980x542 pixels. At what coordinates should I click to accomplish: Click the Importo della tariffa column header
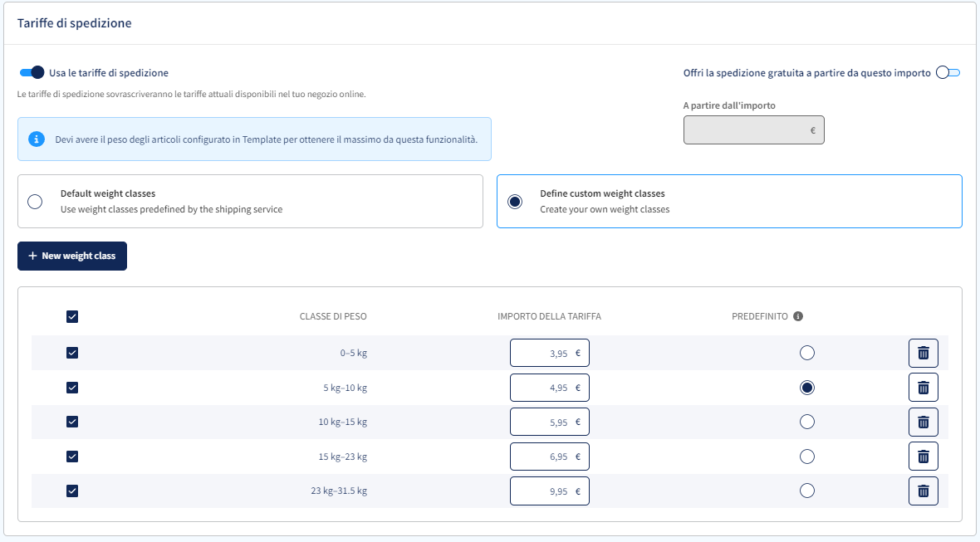549,316
